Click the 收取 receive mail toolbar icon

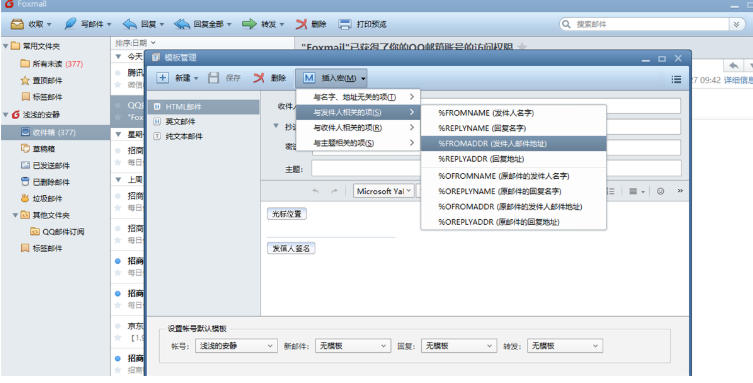click(x=17, y=24)
